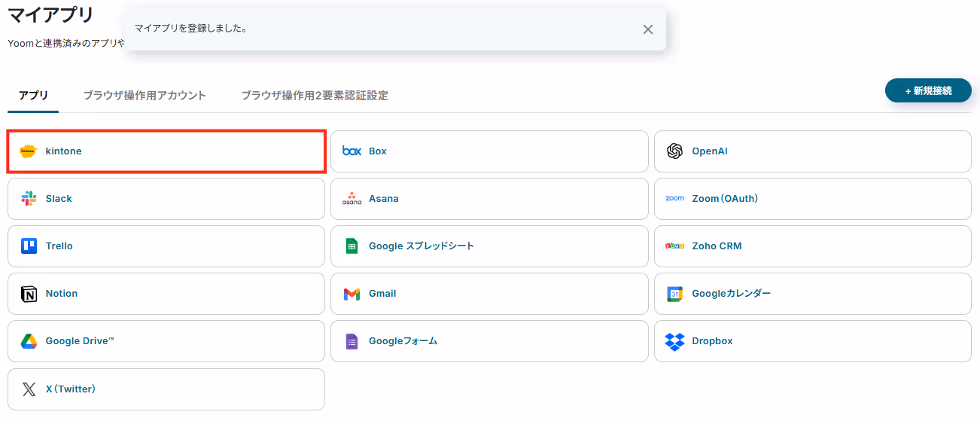Screen dimensions: 980x421
Task: Select the Dropbox label
Action: (713, 341)
